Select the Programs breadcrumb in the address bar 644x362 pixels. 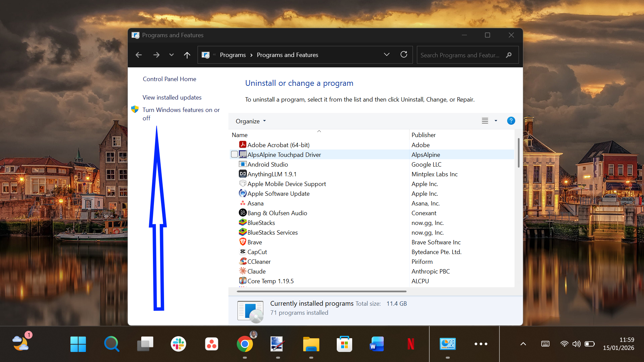233,55
